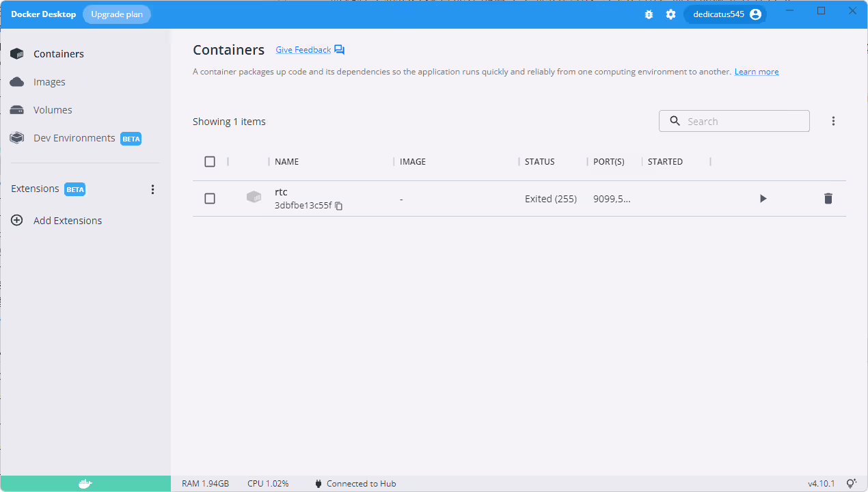Click the Docker whale status icon

coord(85,484)
